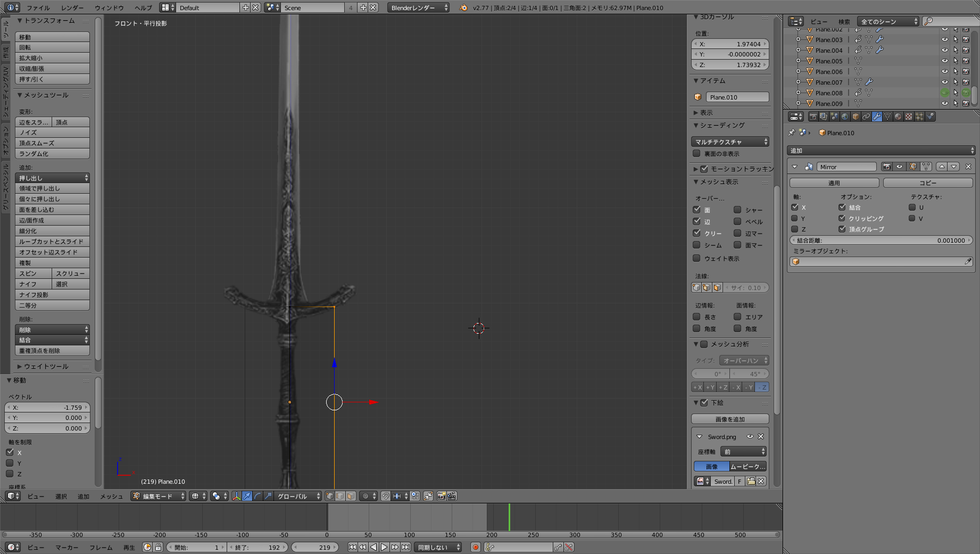The width and height of the screenshot is (980, 554).
Task: Enable the rotate manipulator arc icon
Action: coord(258,496)
